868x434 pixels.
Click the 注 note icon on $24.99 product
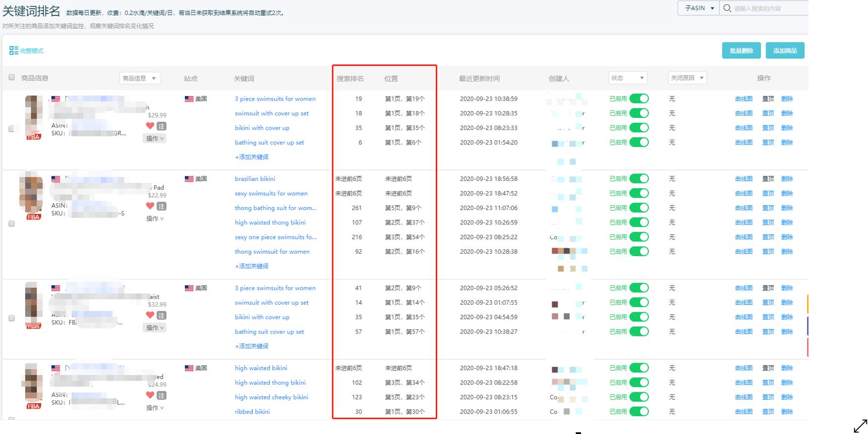tap(162, 395)
